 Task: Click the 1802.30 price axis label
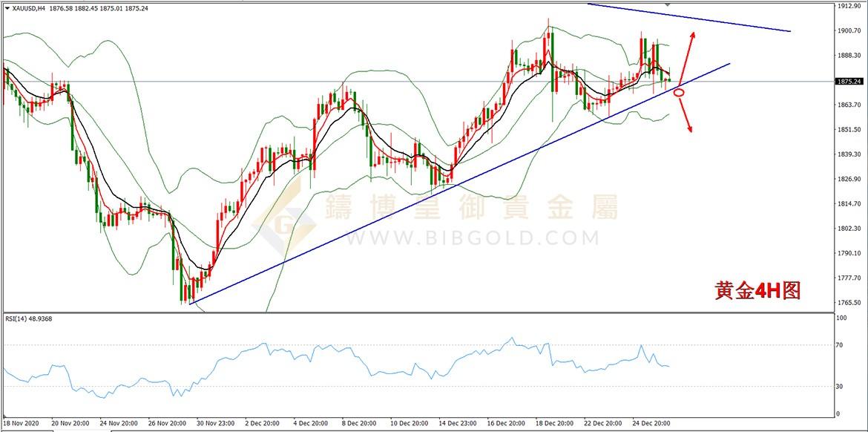[849, 229]
